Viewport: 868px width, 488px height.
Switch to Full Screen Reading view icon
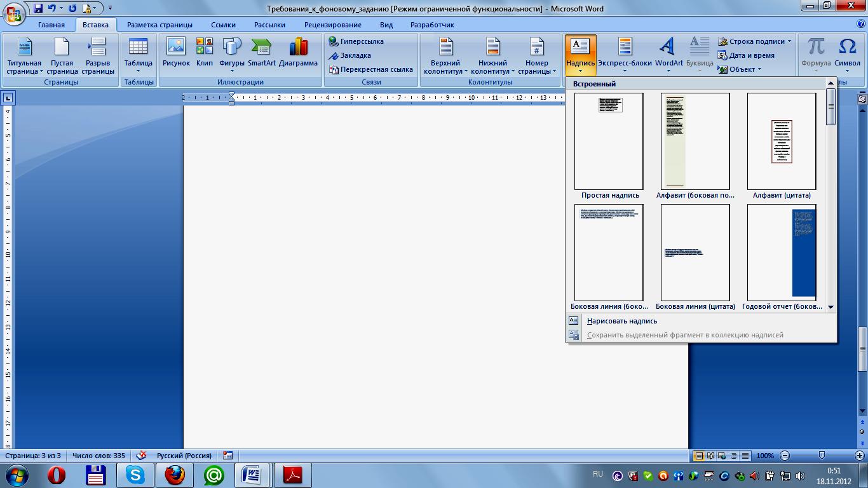[x=711, y=456]
